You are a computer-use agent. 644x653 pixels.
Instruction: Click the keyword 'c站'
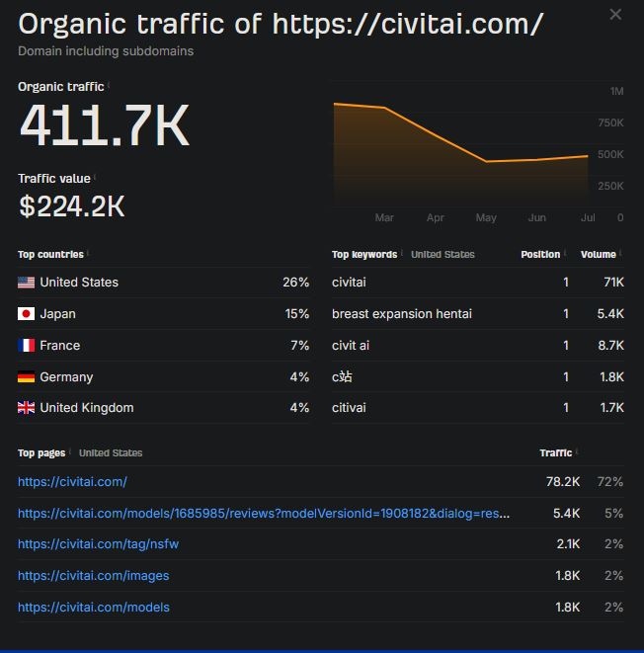pyautogui.click(x=342, y=377)
